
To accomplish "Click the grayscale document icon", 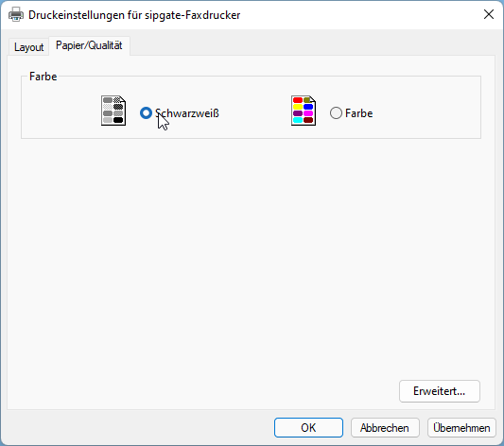I will tap(113, 111).
